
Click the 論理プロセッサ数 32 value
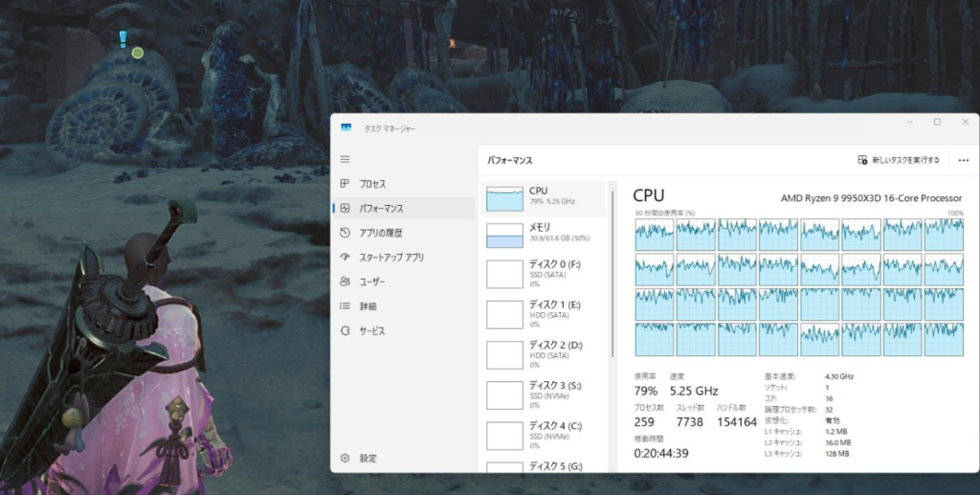[829, 410]
